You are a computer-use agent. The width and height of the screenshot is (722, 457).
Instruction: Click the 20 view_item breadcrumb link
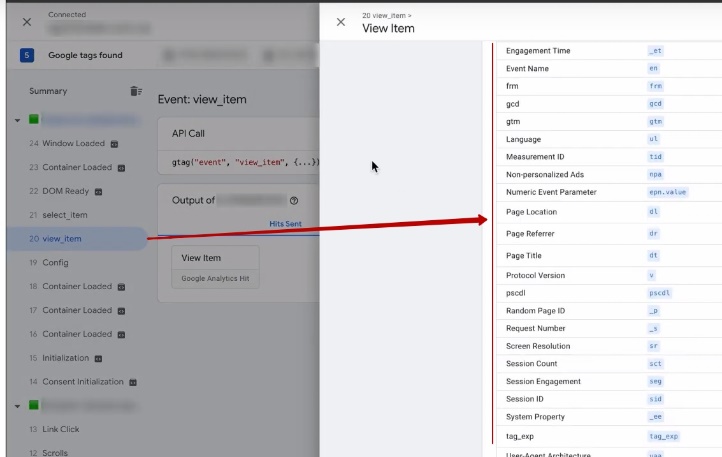[x=386, y=16]
